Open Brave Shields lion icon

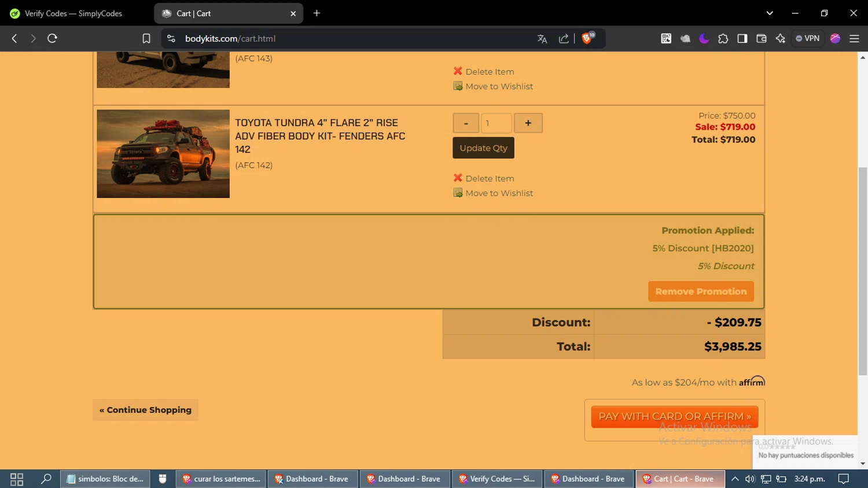pyautogui.click(x=587, y=38)
